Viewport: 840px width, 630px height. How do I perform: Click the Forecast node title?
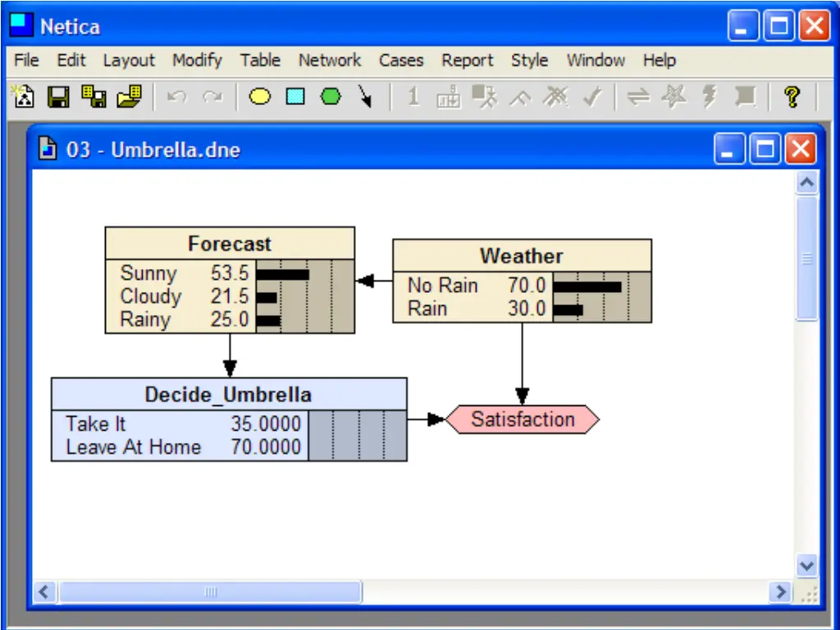[x=230, y=244]
